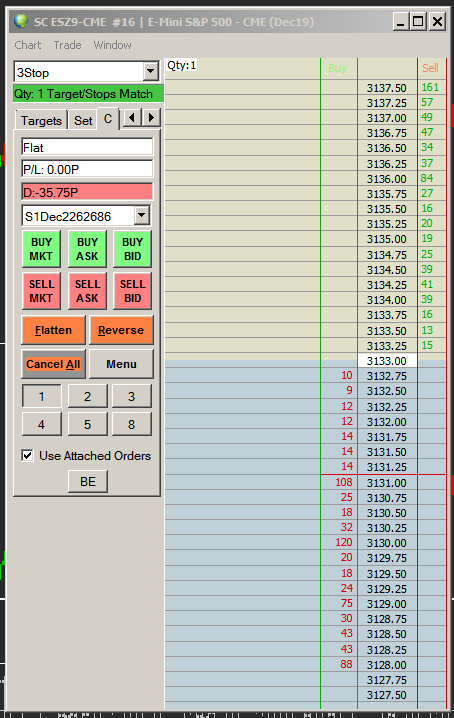Click the SELL MKT button

(41, 291)
